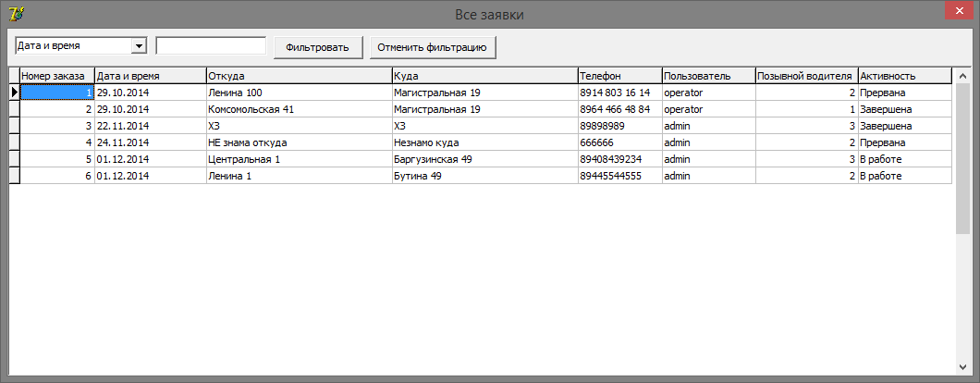
Task: Click the 'Откуда' column header
Action: tap(299, 76)
